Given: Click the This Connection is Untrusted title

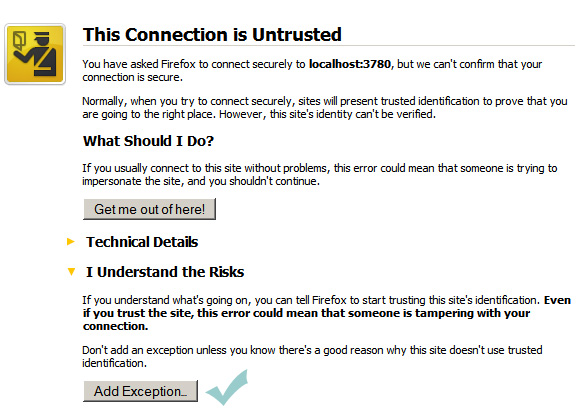Looking at the screenshot, I should click(212, 35).
